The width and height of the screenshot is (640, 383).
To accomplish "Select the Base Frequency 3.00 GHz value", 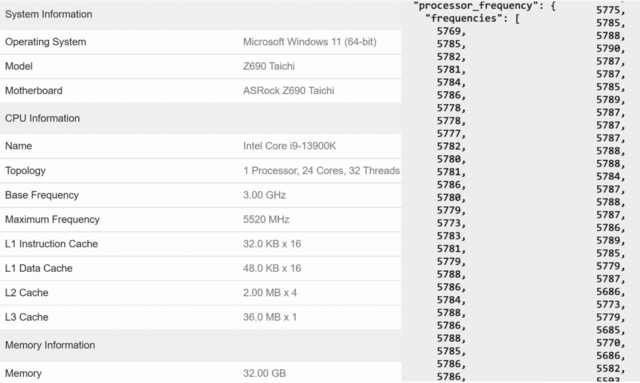I will click(x=264, y=195).
